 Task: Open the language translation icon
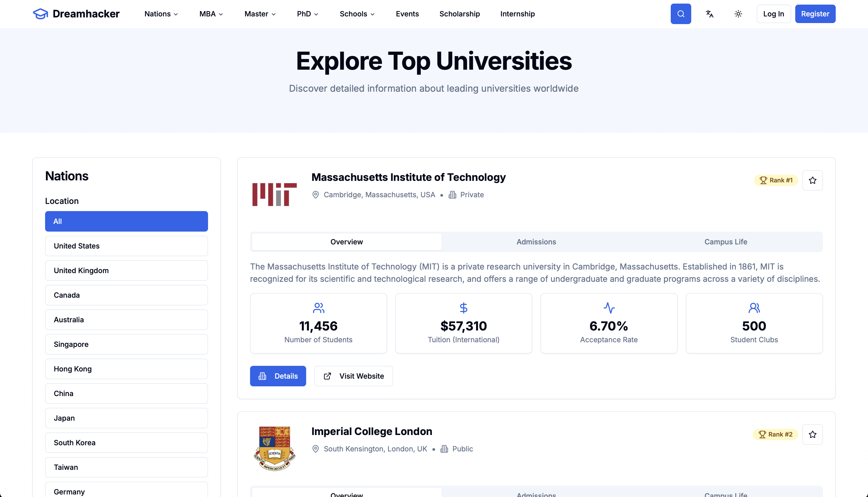(709, 14)
